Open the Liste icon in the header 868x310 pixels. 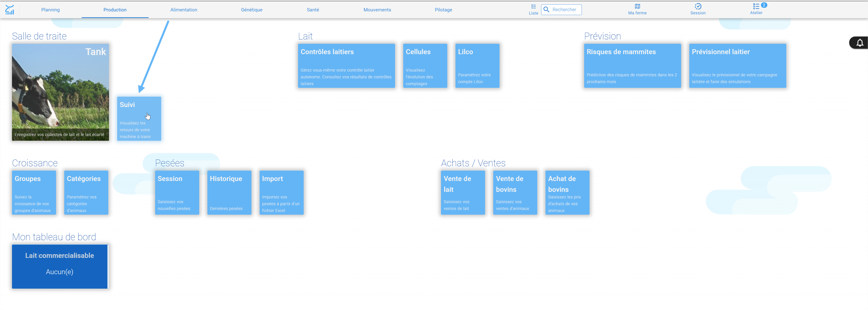(x=533, y=7)
